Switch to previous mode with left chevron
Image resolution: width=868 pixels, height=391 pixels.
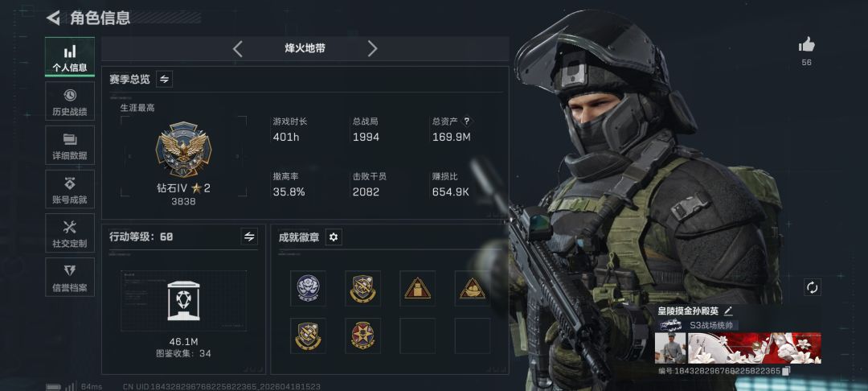point(237,49)
